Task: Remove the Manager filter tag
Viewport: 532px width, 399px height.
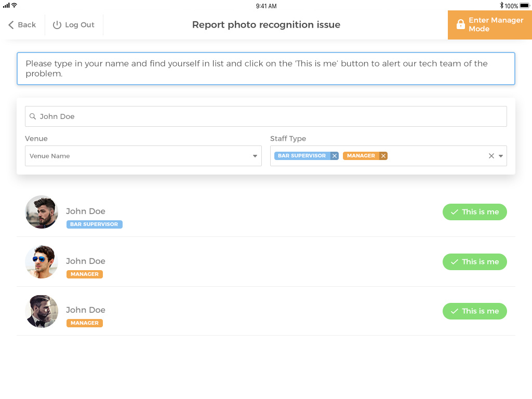Action: tap(383, 156)
